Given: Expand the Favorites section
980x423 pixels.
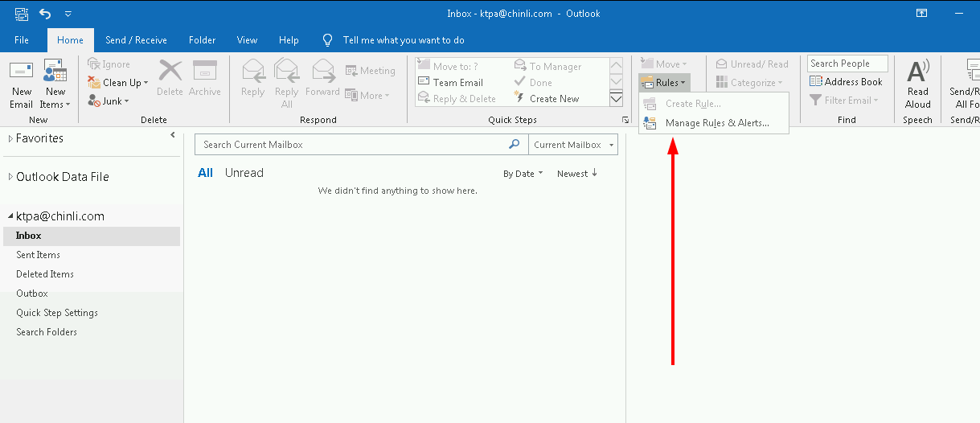Looking at the screenshot, I should [x=10, y=138].
